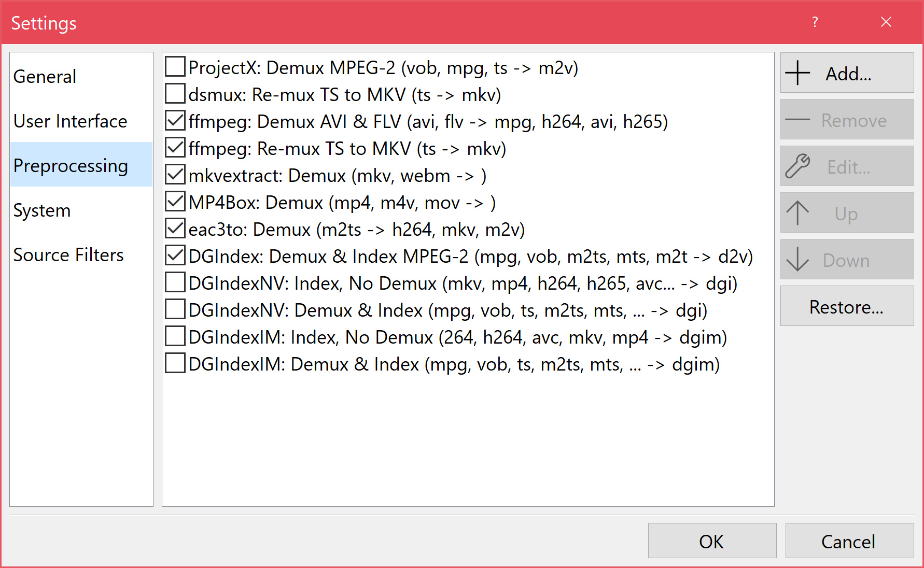Uncheck ffmpeg Re-mux TS to MKV

click(x=175, y=148)
